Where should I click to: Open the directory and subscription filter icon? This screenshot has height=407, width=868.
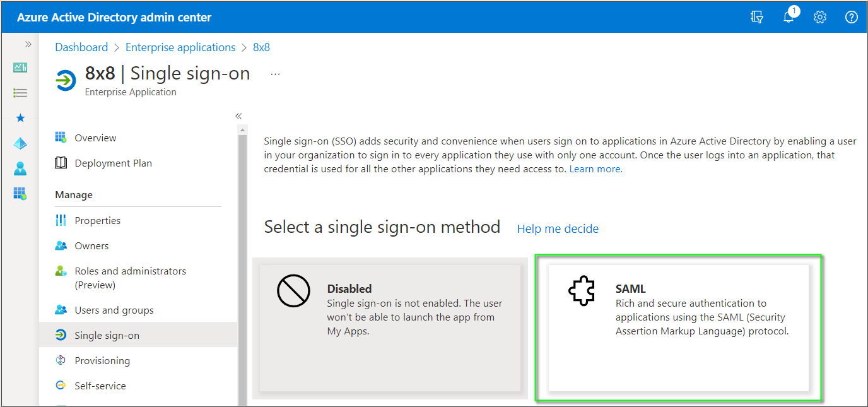point(757,17)
